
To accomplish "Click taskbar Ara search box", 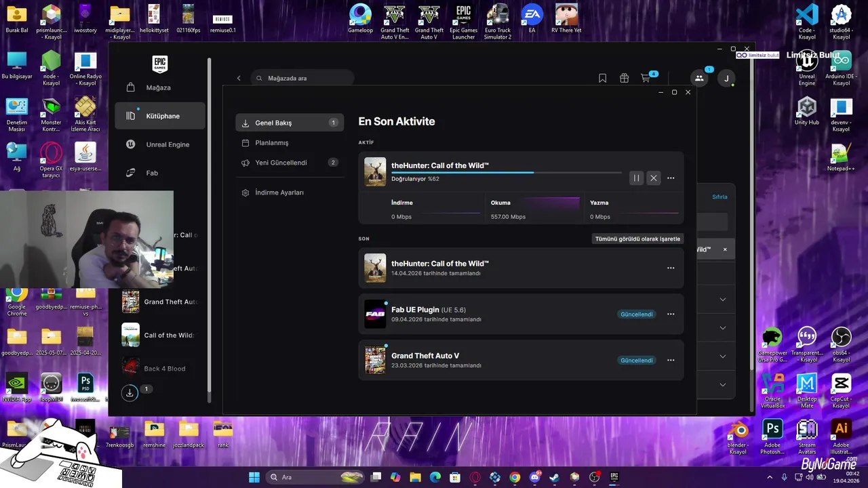I will 316,477.
